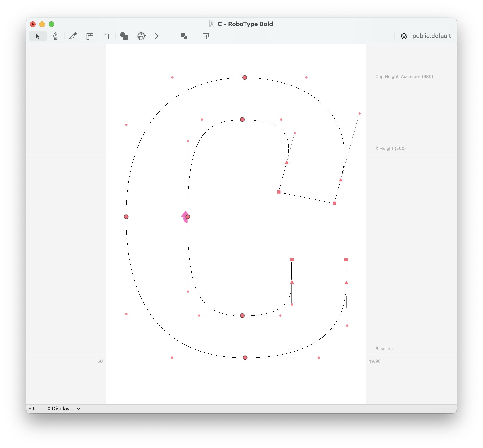Select the corner tool in the toolbar
Image resolution: width=483 pixels, height=448 pixels.
point(107,36)
